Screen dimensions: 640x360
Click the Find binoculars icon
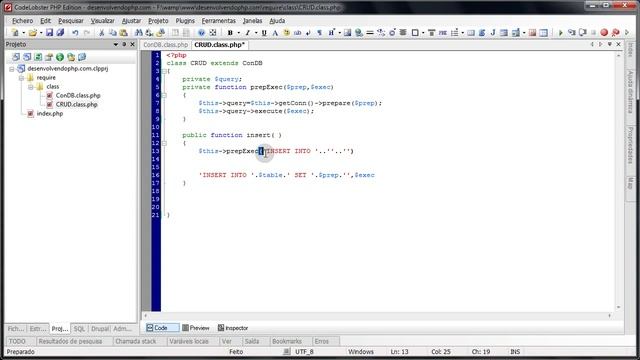139,33
